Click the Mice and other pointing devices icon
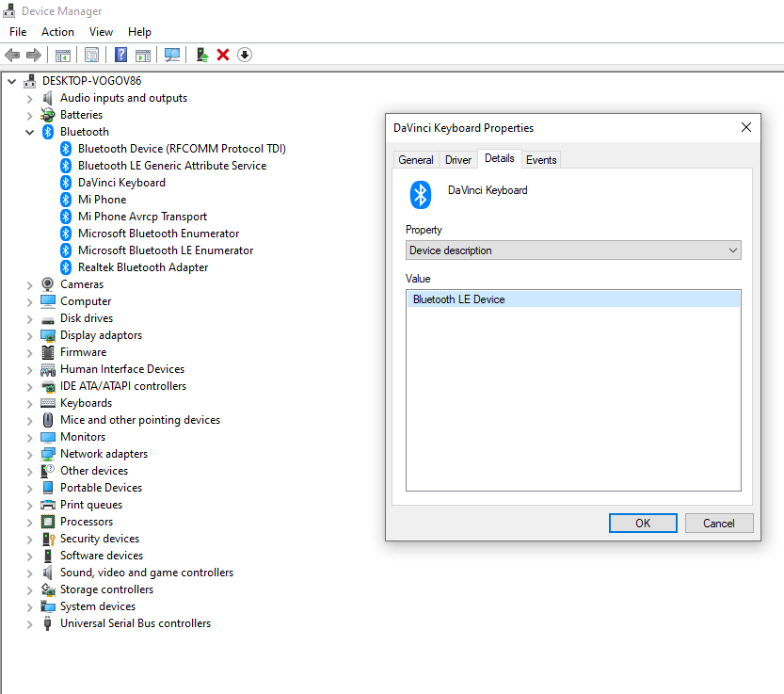This screenshot has width=784, height=694. [47, 420]
